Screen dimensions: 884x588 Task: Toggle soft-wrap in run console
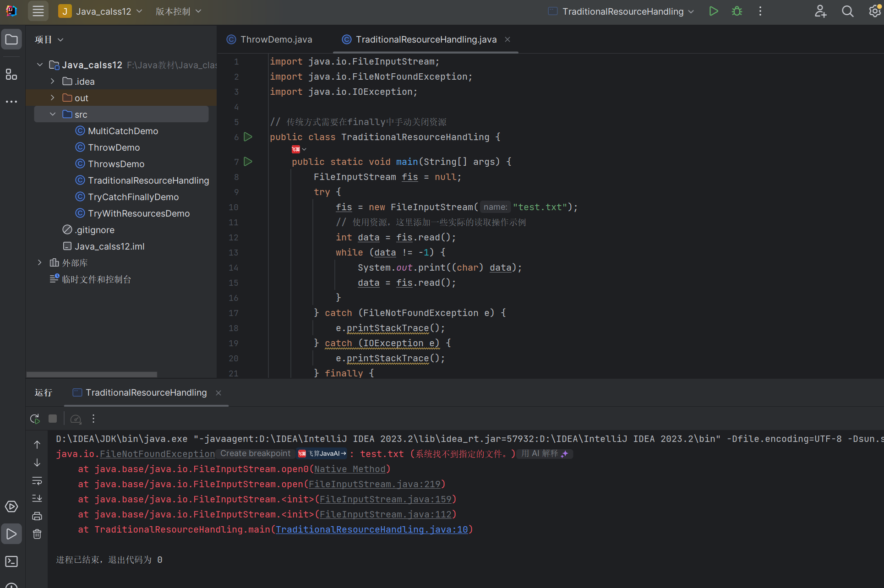coord(37,480)
